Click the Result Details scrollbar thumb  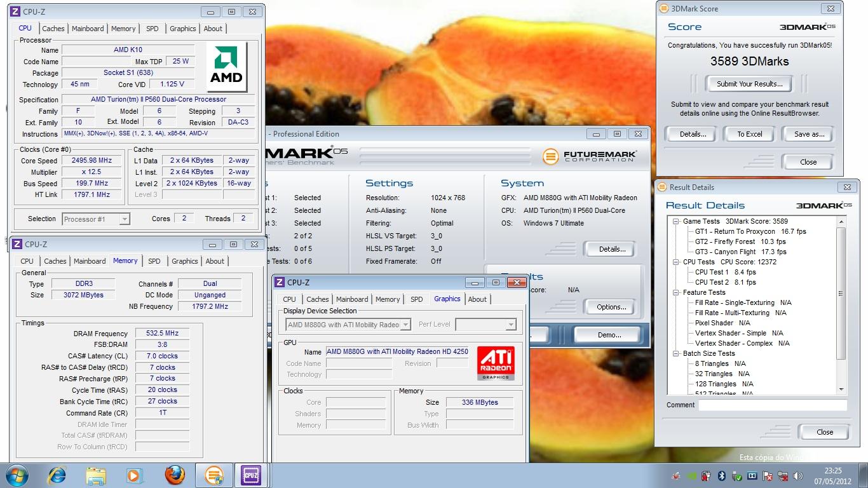841,293
